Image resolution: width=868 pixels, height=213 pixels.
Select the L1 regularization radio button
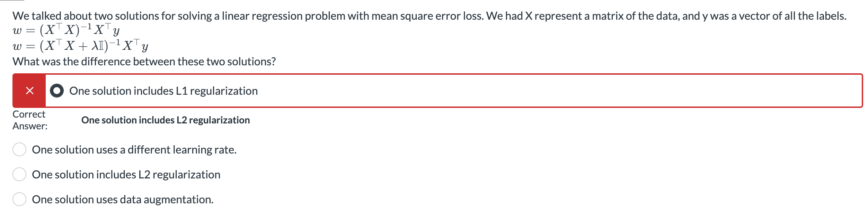click(x=57, y=91)
